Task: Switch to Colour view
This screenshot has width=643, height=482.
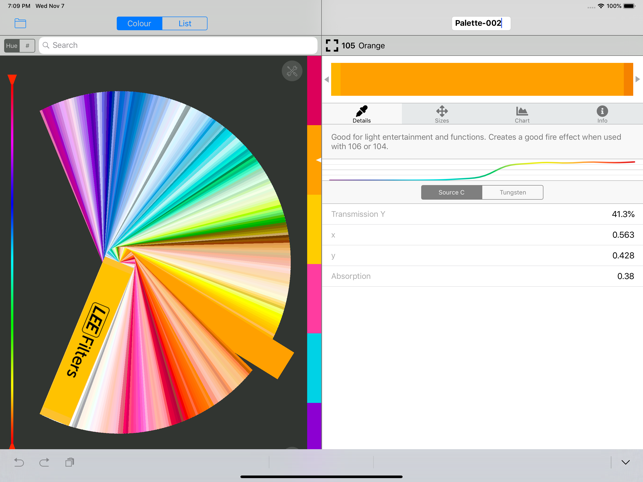Action: coord(139,23)
